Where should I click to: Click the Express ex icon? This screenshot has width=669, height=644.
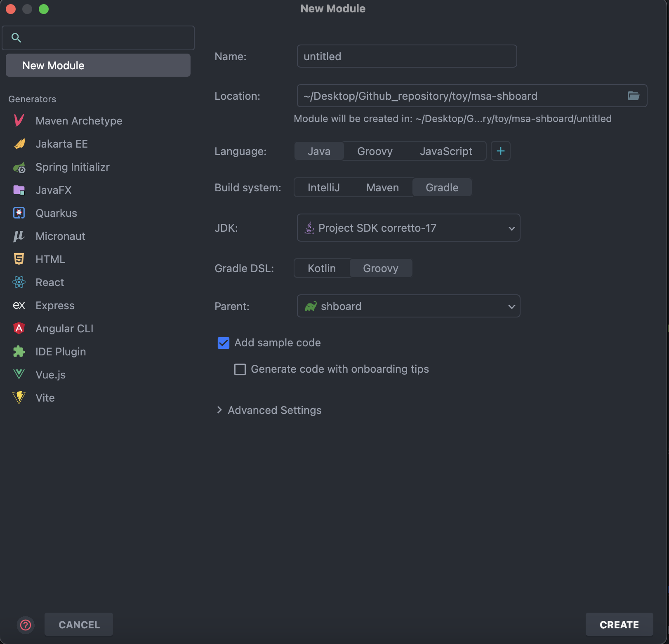pos(19,306)
